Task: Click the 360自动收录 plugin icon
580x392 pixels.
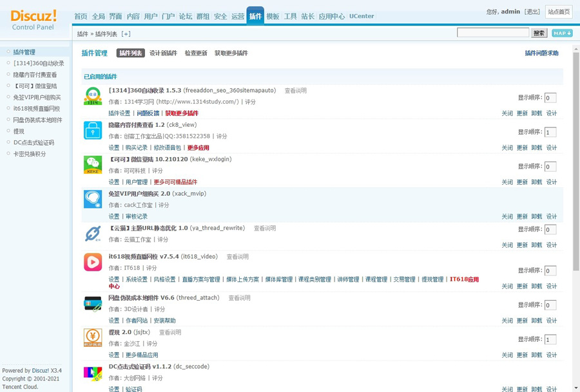Action: pos(93,96)
